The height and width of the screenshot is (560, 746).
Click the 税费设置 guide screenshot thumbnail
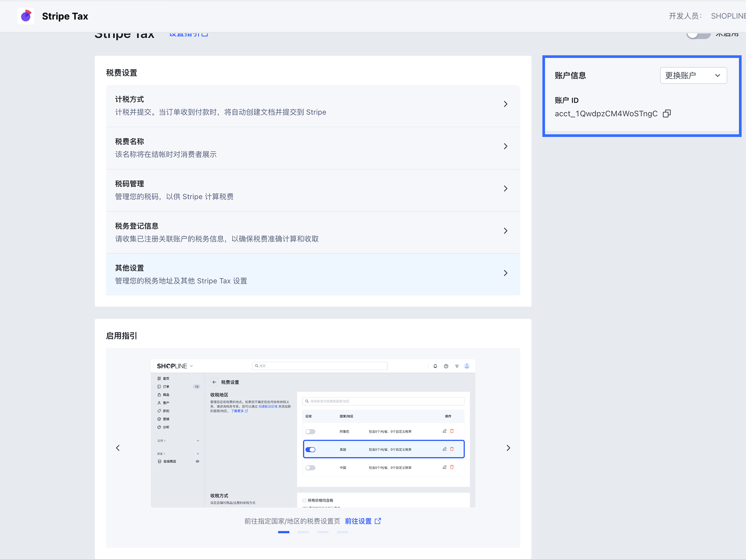313,434
